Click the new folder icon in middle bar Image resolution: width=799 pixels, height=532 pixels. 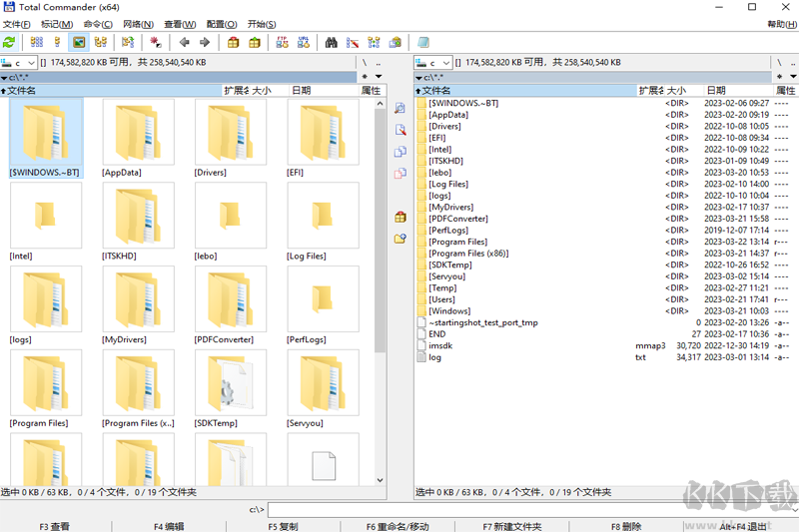399,239
